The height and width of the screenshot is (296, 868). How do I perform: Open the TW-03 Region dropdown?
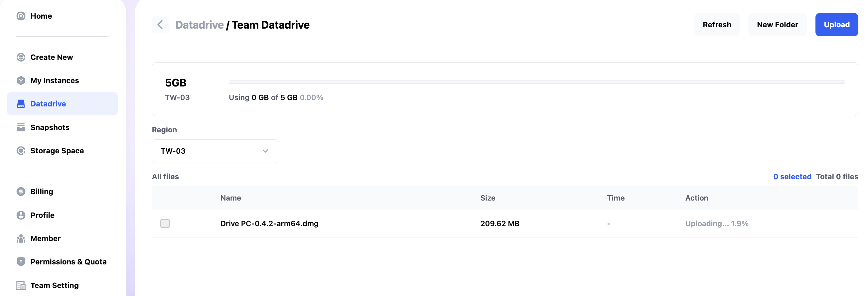point(215,151)
